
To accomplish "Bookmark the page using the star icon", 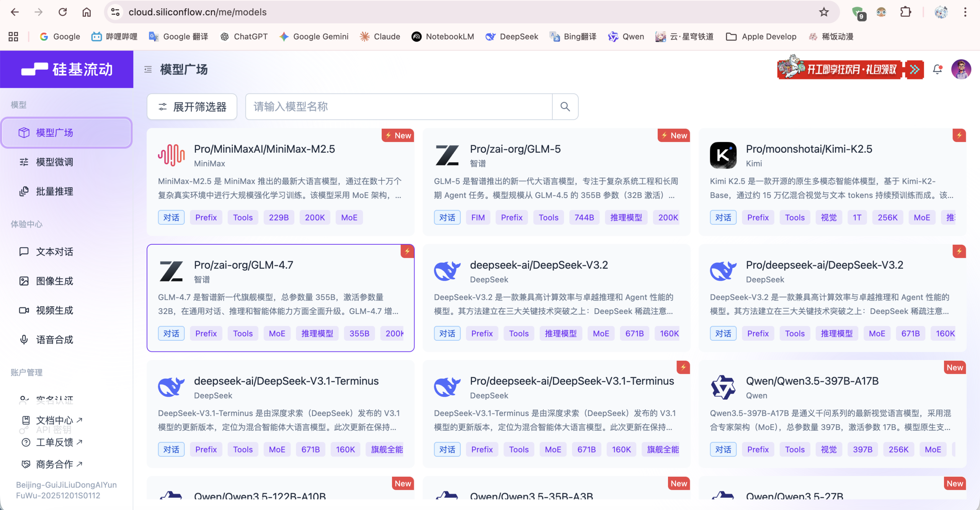I will pos(824,12).
